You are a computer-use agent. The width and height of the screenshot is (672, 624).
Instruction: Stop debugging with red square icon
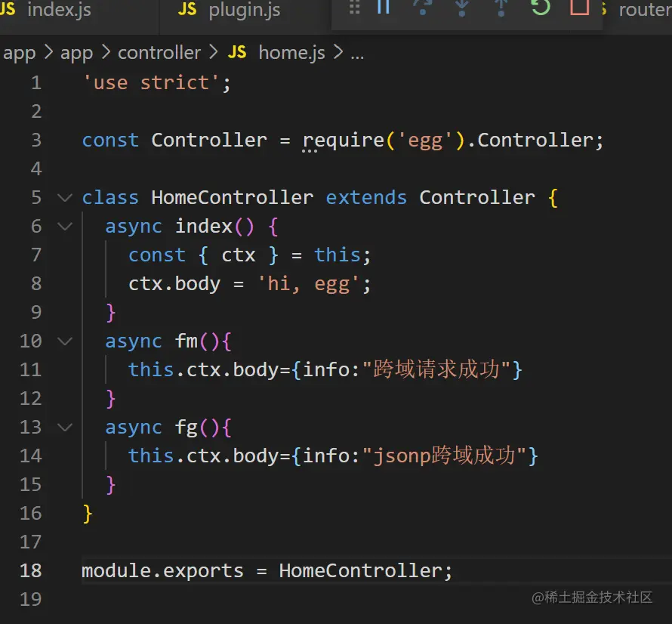(x=579, y=8)
